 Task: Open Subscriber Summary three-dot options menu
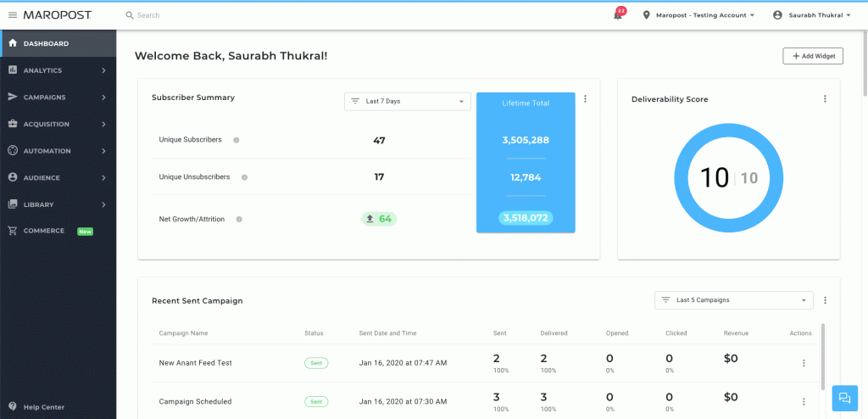click(x=585, y=99)
